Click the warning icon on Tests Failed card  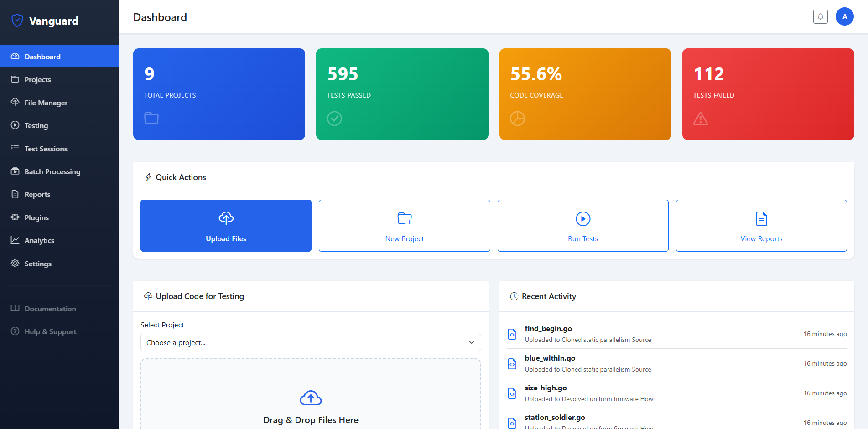[700, 119]
